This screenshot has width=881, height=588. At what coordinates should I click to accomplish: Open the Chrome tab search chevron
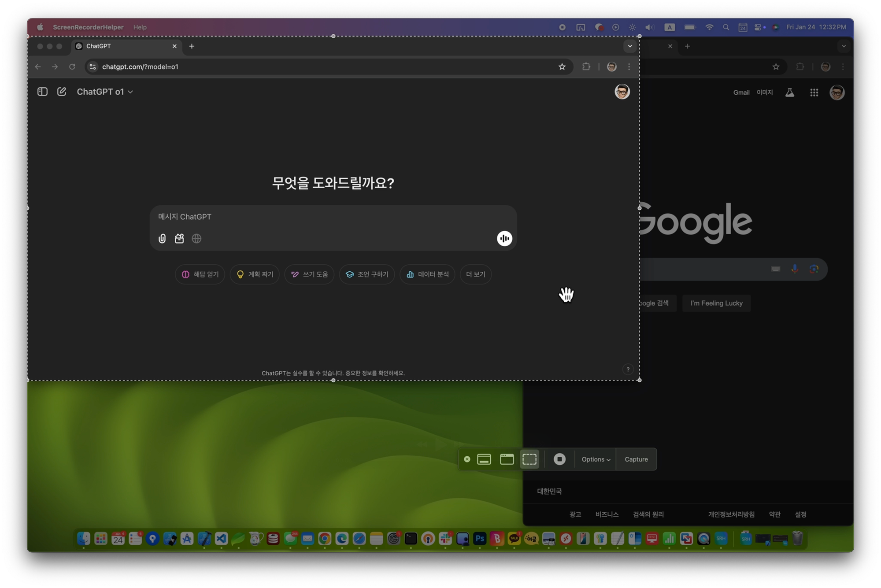point(629,46)
